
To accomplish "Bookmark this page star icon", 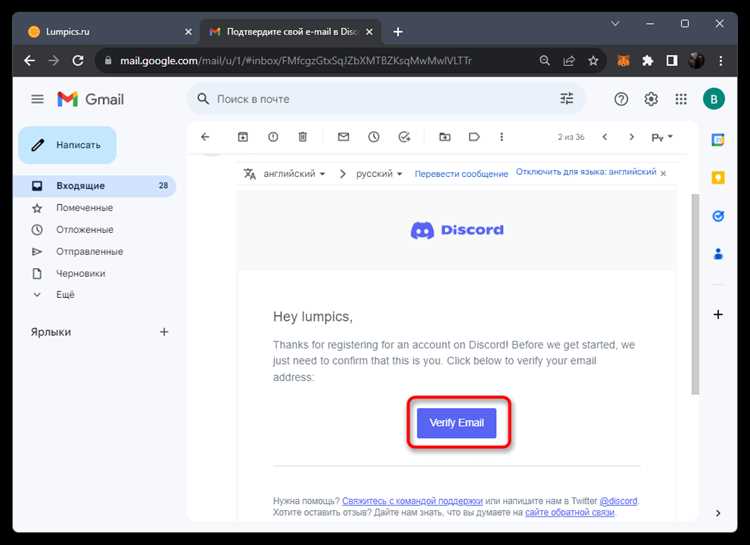I will pyautogui.click(x=593, y=61).
